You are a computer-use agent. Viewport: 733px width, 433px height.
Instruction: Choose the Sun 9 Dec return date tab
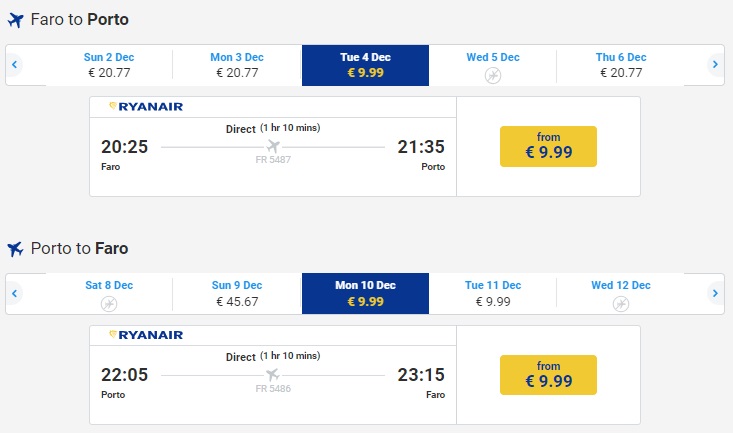(237, 294)
